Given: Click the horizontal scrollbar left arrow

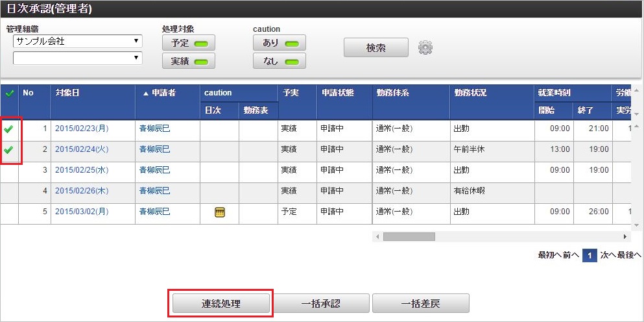Looking at the screenshot, I should click(x=377, y=237).
